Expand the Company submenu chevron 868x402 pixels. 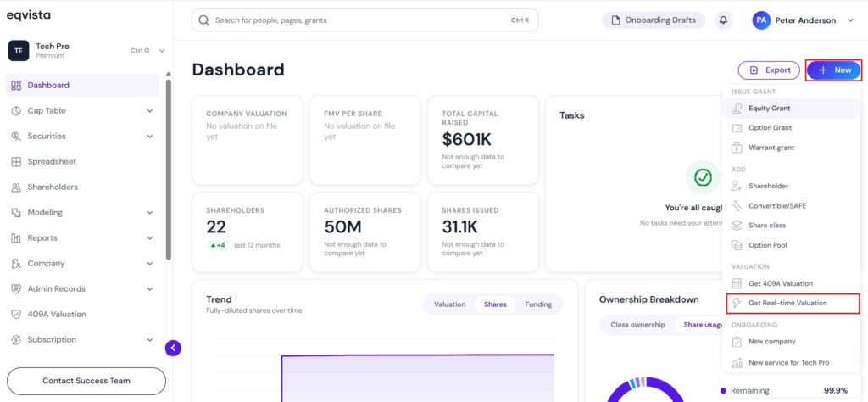[149, 264]
